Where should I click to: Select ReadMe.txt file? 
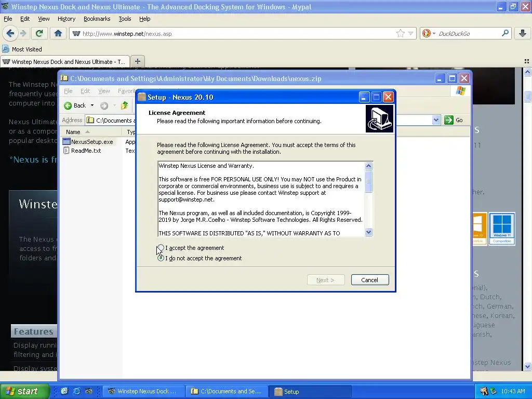(x=83, y=151)
